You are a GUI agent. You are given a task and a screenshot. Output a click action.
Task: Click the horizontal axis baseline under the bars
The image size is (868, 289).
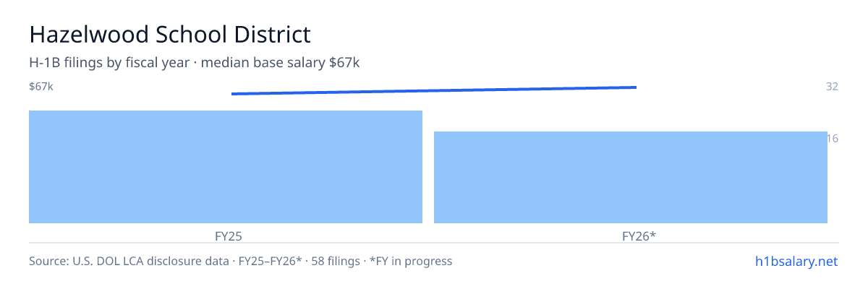click(x=434, y=243)
